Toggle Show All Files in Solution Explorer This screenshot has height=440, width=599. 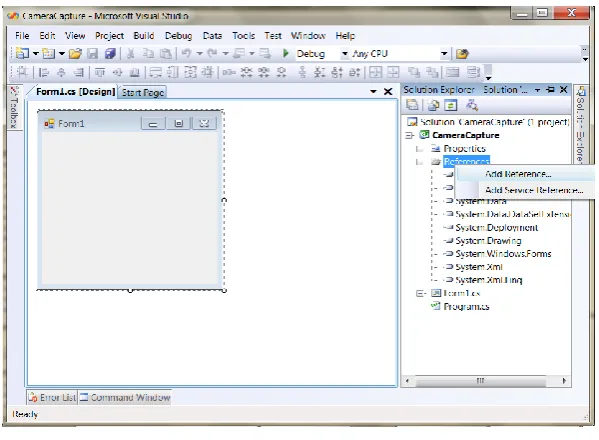433,105
